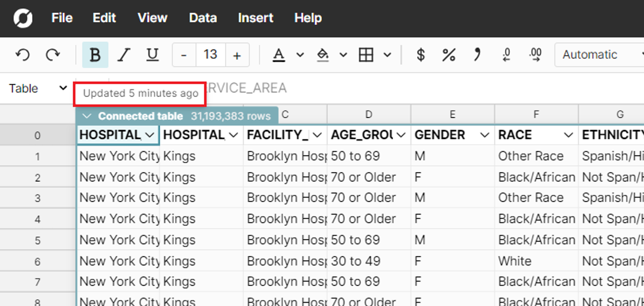Collapse the Connected table chevron
This screenshot has width=644, height=306.
pos(87,116)
